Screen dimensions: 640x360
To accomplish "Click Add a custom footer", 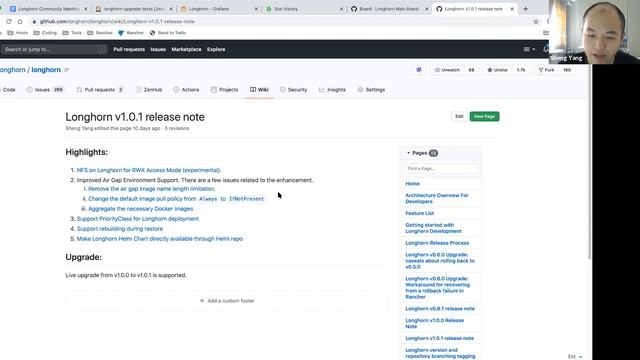I will (227, 301).
